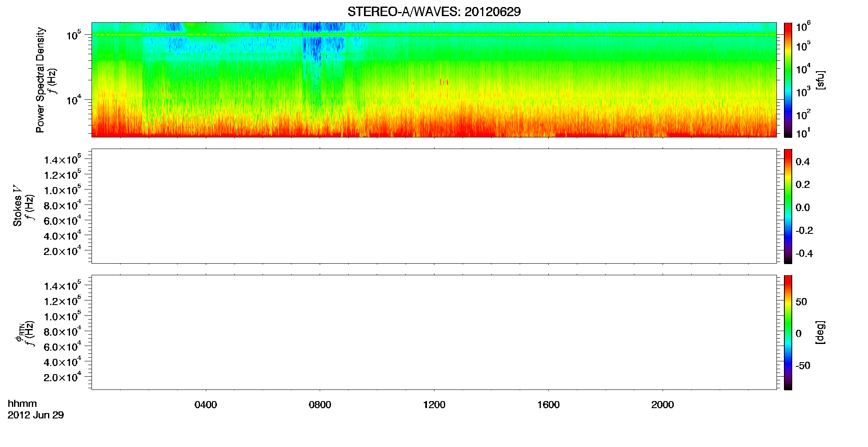The height and width of the screenshot is (447, 868).
Task: Click the hhmm axis caption
Action: pos(22,404)
